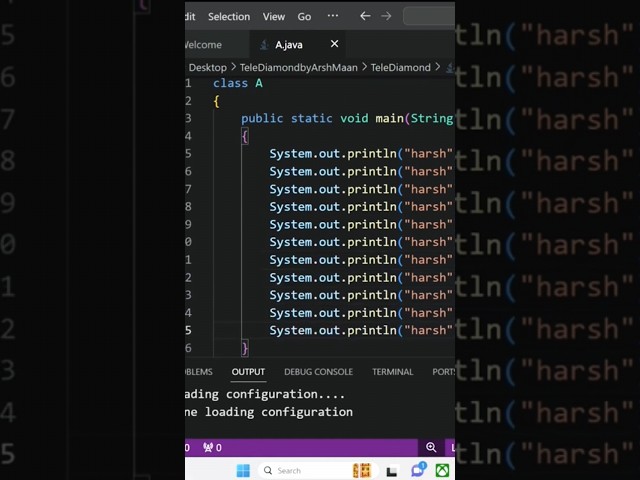
Task: Click the 'public static void main' line
Action: pos(347,118)
